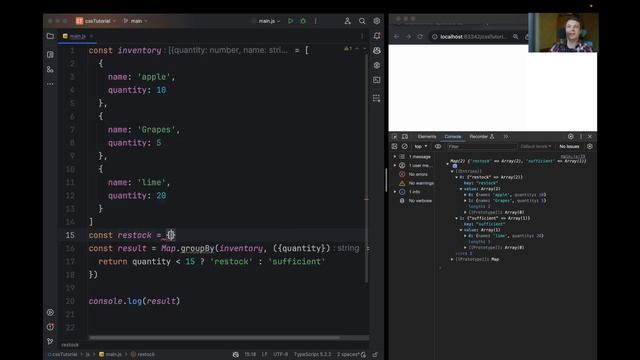Start debugging with the bug icon
Viewport: 640px width, 360px height.
coord(303,21)
